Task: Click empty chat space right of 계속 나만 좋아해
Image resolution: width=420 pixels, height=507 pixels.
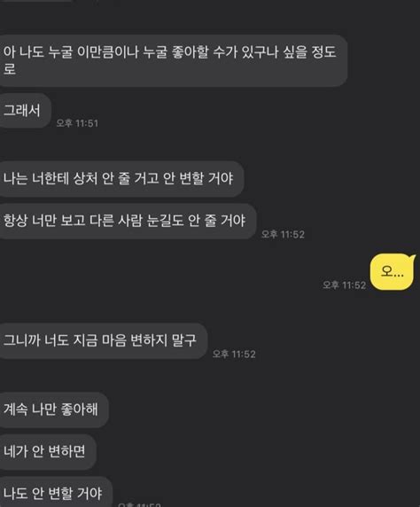Action: coord(259,409)
